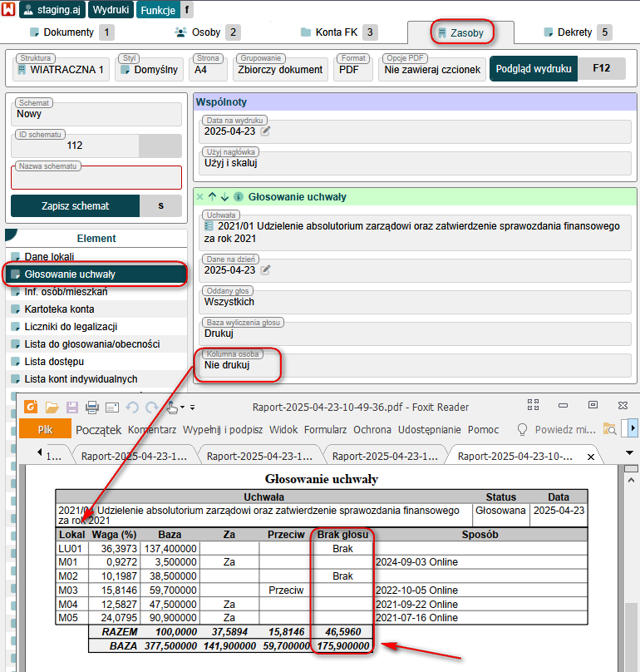This screenshot has height=672, width=640.
Task: Click the Zapisz schemat button
Action: click(75, 205)
